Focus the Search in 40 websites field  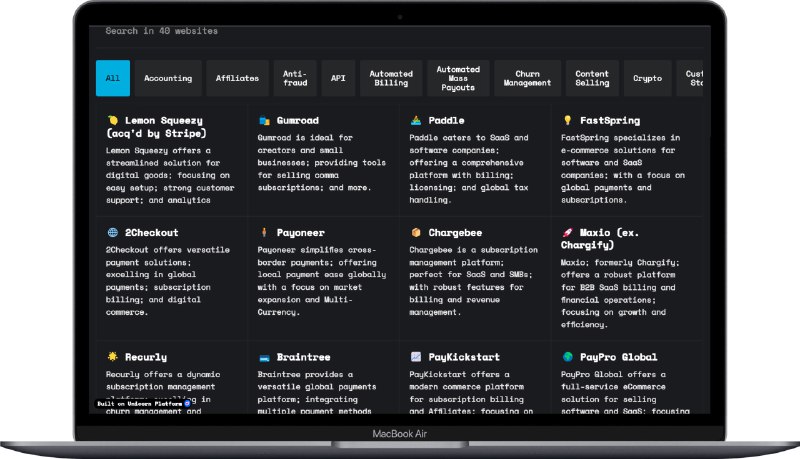click(x=300, y=31)
